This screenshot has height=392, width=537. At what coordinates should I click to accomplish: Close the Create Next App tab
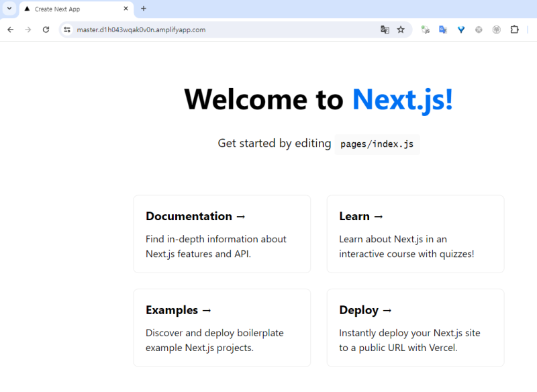click(x=126, y=9)
